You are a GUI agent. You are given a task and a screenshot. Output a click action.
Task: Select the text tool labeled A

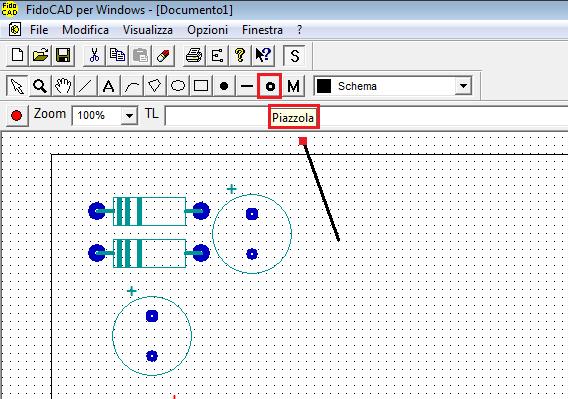108,86
